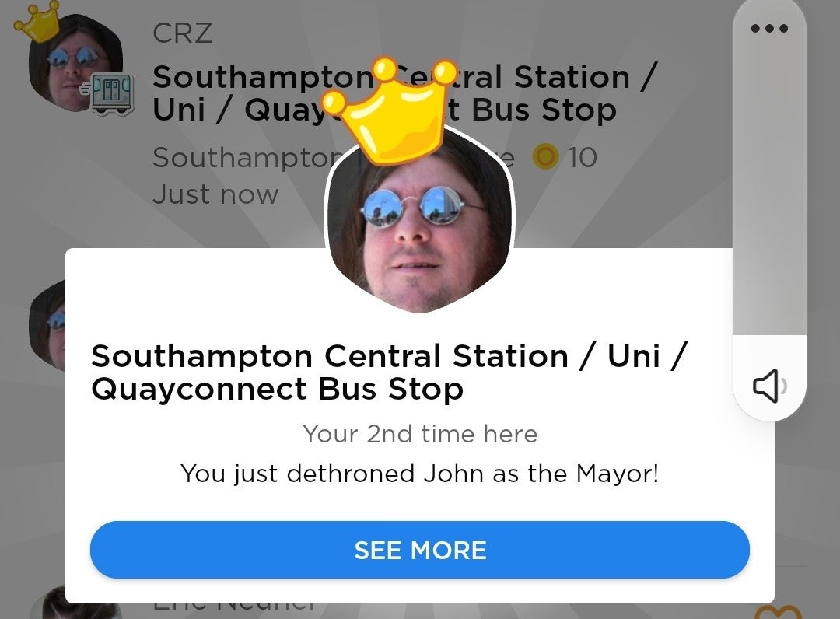Open the large profile photo in the popup
Viewport: 840px width, 619px height.
(x=419, y=225)
